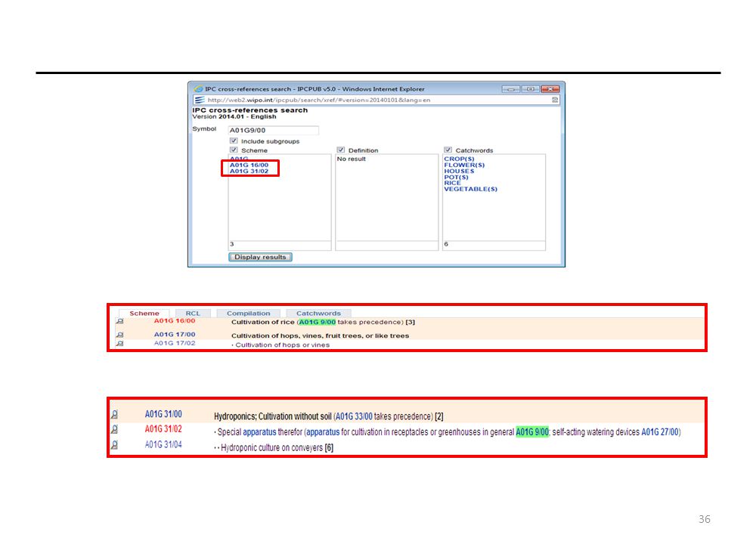Switch to the Compilation tab
This screenshot has width=756, height=544.
(248, 314)
